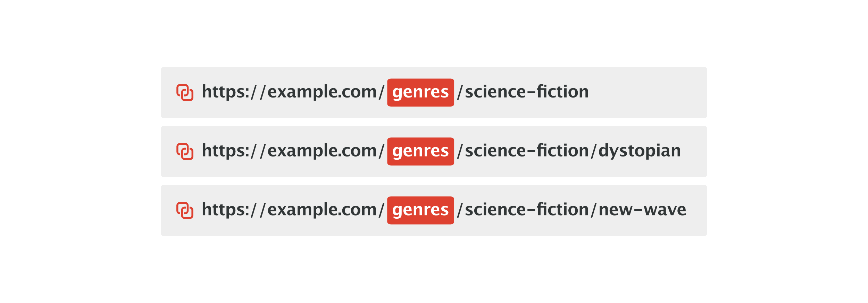The image size is (868, 303).
Task: Click the link icon beside the first URL
Action: click(x=185, y=93)
